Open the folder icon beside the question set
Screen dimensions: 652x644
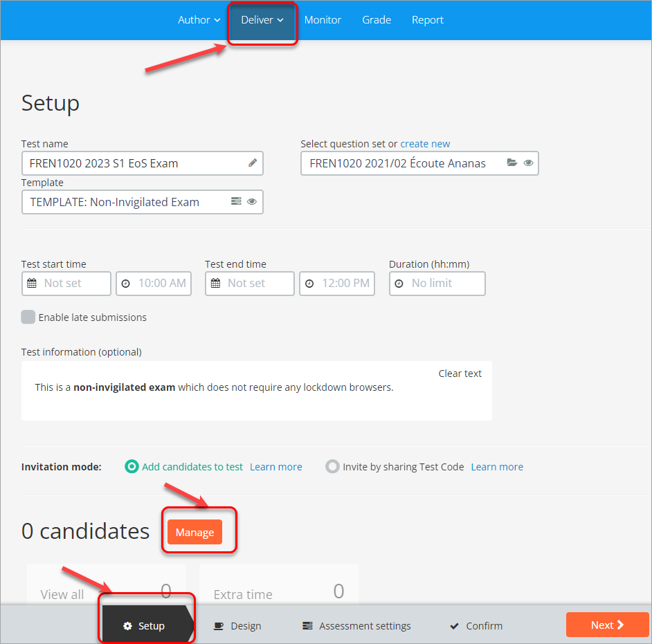coord(512,163)
